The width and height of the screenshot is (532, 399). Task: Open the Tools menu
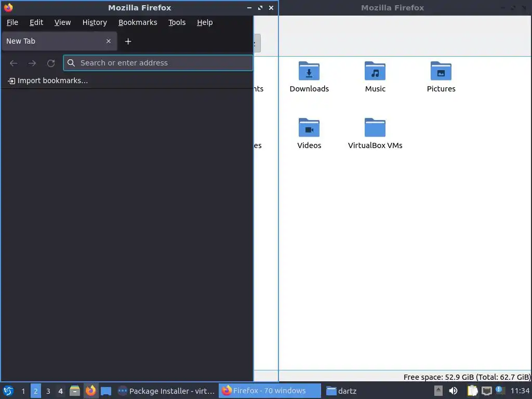[x=177, y=22]
